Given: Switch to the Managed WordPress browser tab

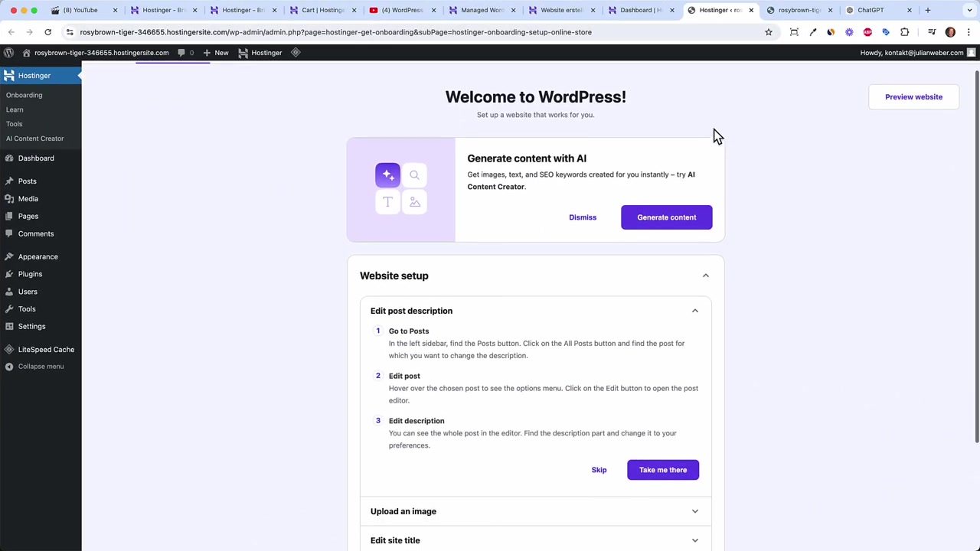Looking at the screenshot, I should (482, 10).
